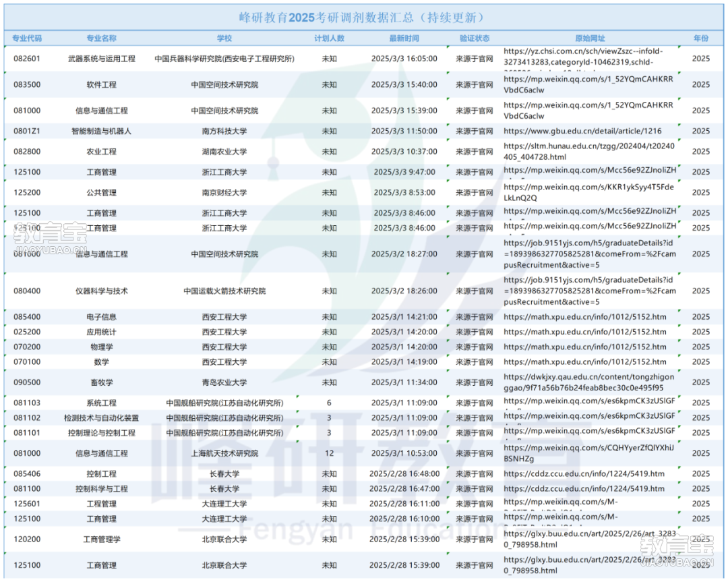Click the time cell 2025/3/3 15:39:00
728x582 pixels.
[404, 111]
